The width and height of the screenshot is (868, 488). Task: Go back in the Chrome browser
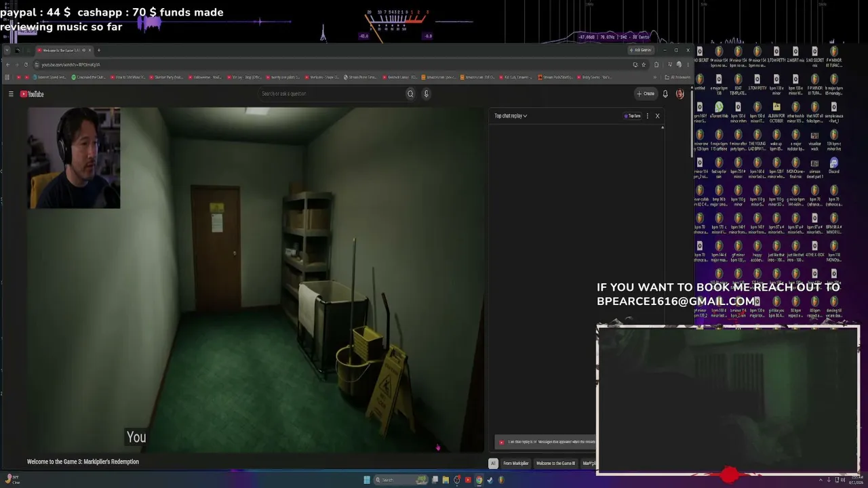pos(7,64)
